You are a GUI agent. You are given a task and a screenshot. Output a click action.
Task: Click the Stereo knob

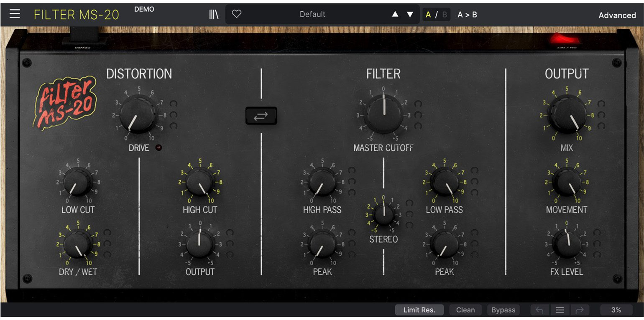(x=383, y=214)
